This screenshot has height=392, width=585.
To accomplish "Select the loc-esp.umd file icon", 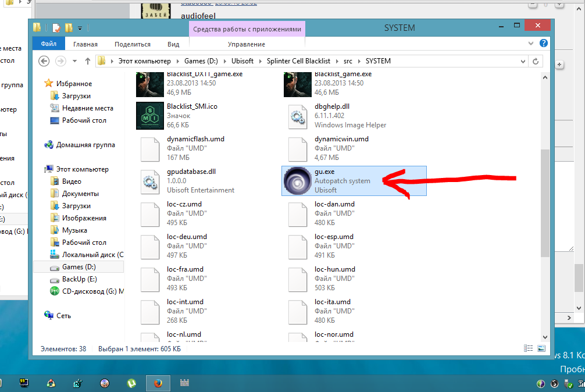I will coord(297,246).
